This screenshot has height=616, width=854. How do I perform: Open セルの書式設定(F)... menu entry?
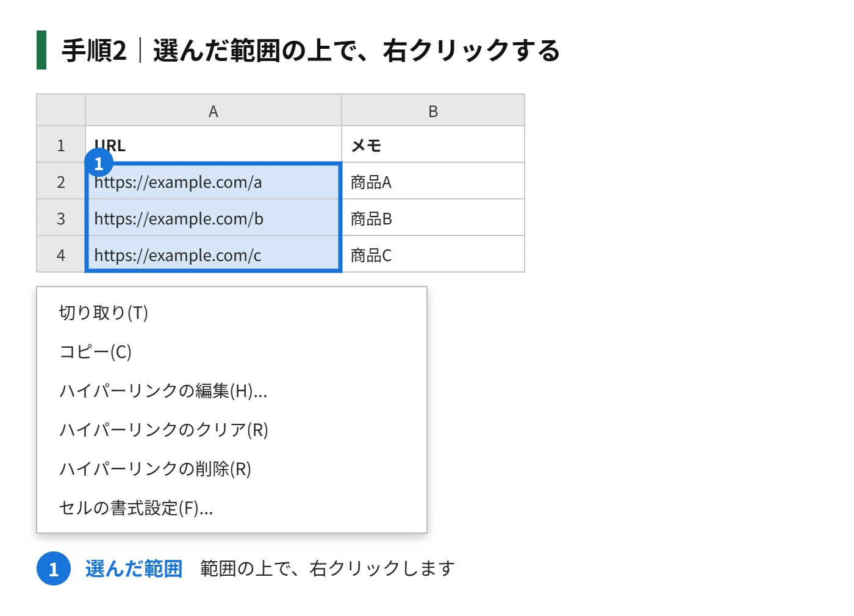232,508
